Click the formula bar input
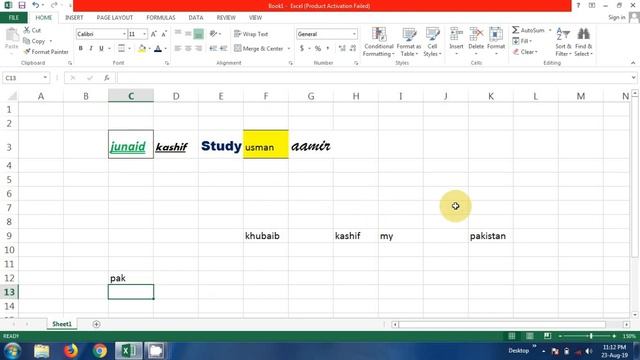Screen dimensions: 640x360 tap(373, 78)
